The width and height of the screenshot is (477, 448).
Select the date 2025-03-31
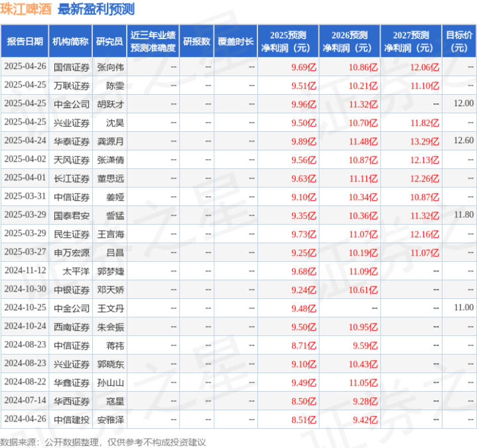tap(25, 196)
